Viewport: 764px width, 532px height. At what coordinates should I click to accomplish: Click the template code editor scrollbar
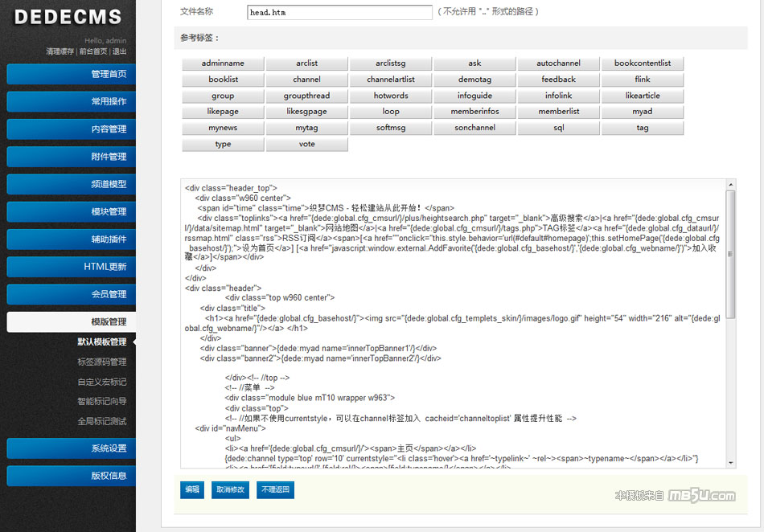click(x=730, y=257)
